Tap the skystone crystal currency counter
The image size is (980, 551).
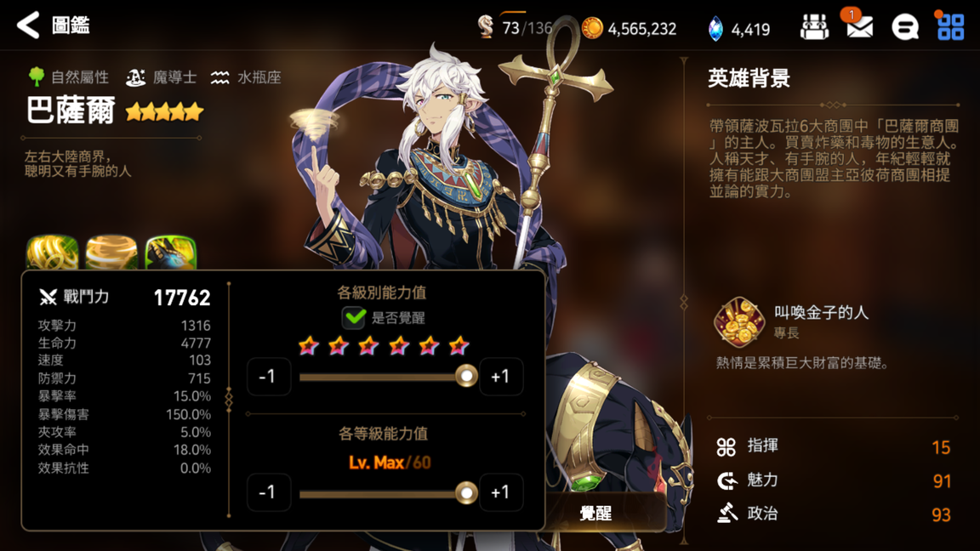(x=738, y=29)
